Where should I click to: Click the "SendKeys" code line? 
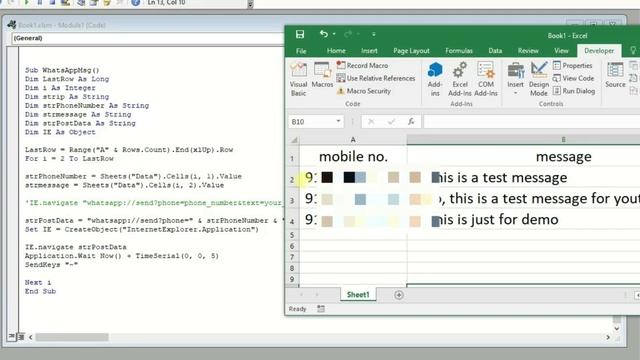(51, 264)
